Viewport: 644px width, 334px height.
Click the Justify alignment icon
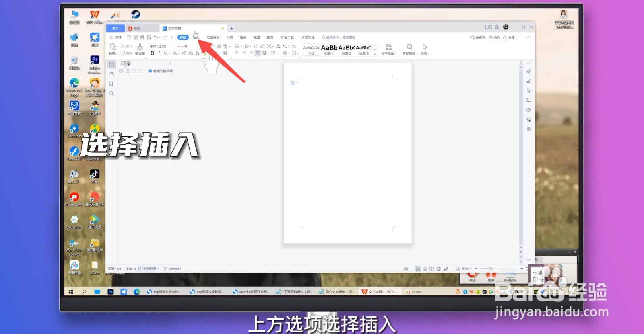point(257,53)
